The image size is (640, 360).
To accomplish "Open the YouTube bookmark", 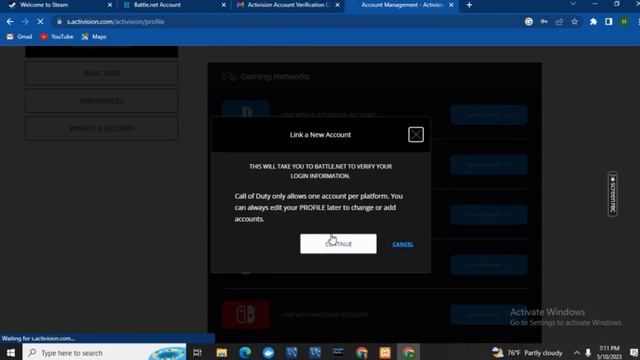I will pyautogui.click(x=57, y=37).
